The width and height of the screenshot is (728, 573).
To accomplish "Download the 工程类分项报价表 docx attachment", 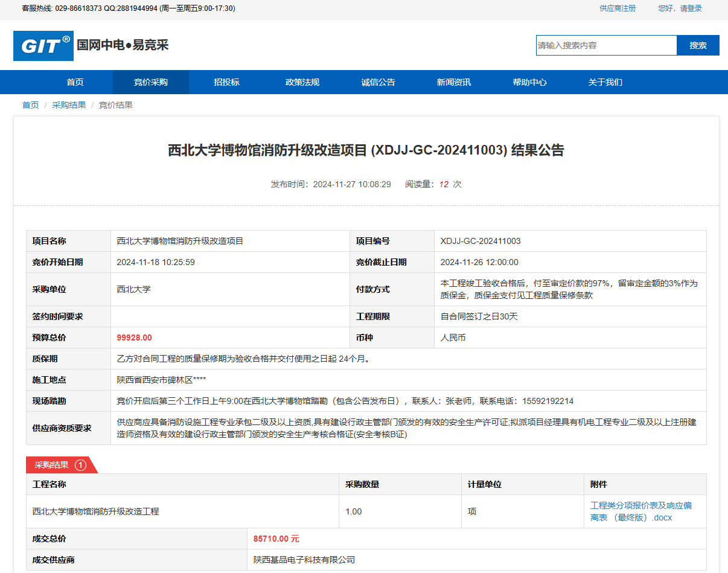I will coord(640,511).
